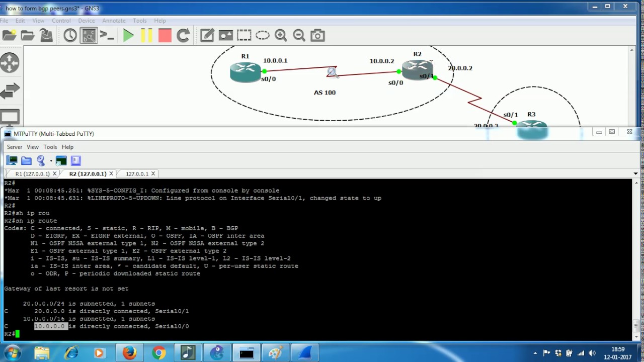Zoom out on the GNS3 topology

299,35
